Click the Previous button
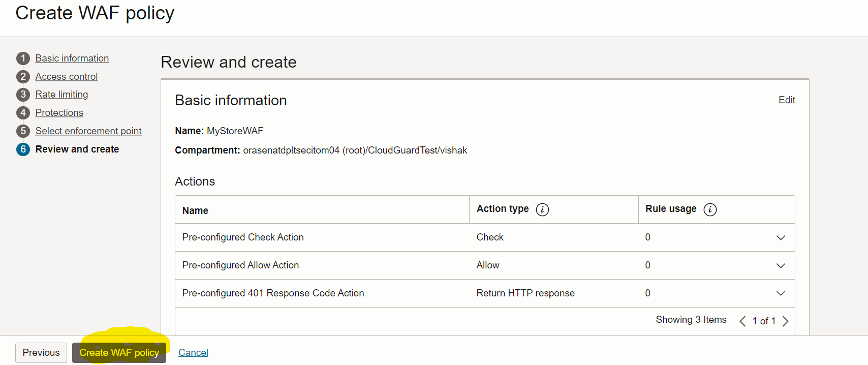 click(41, 353)
